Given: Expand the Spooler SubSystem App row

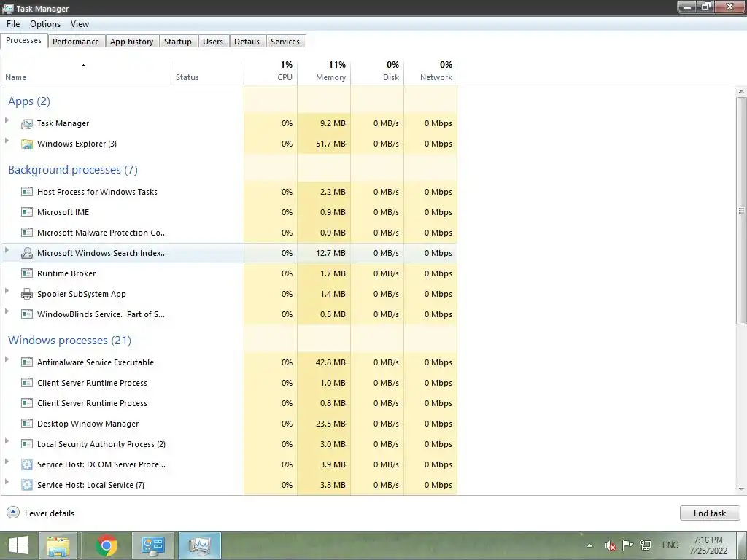Looking at the screenshot, I should pyautogui.click(x=7, y=290).
